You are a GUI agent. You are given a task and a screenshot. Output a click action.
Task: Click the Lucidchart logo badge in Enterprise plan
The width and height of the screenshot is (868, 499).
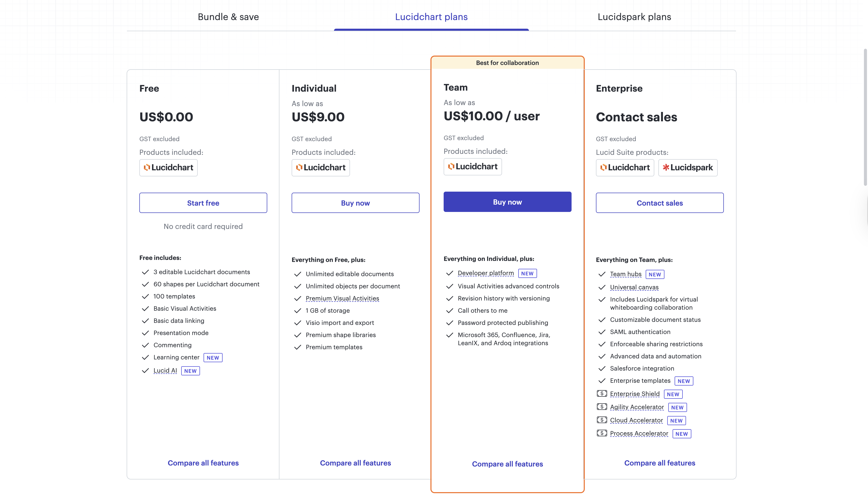625,168
